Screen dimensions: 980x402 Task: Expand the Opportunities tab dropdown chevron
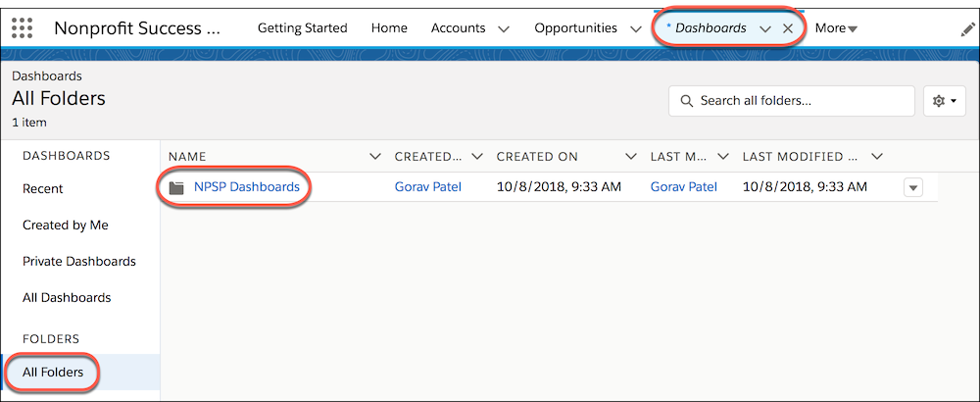pyautogui.click(x=636, y=28)
